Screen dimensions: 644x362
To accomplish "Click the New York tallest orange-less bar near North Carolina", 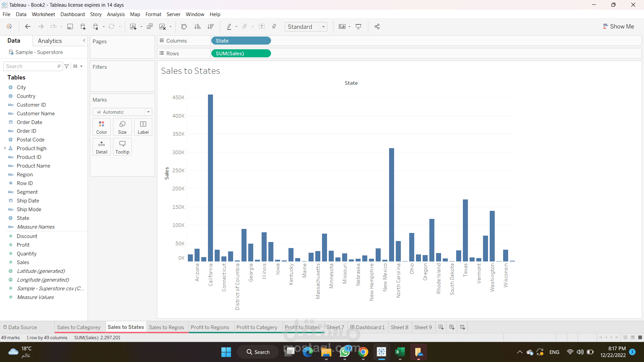I will [x=391, y=205].
